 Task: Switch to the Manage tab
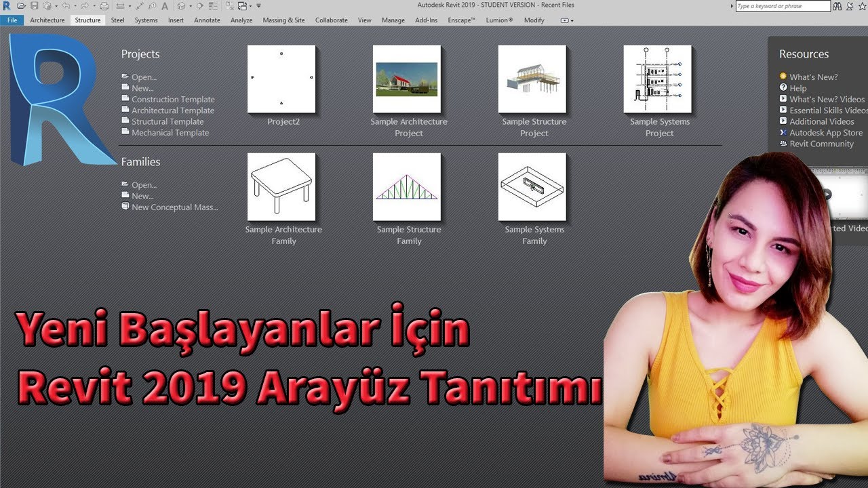tap(393, 20)
